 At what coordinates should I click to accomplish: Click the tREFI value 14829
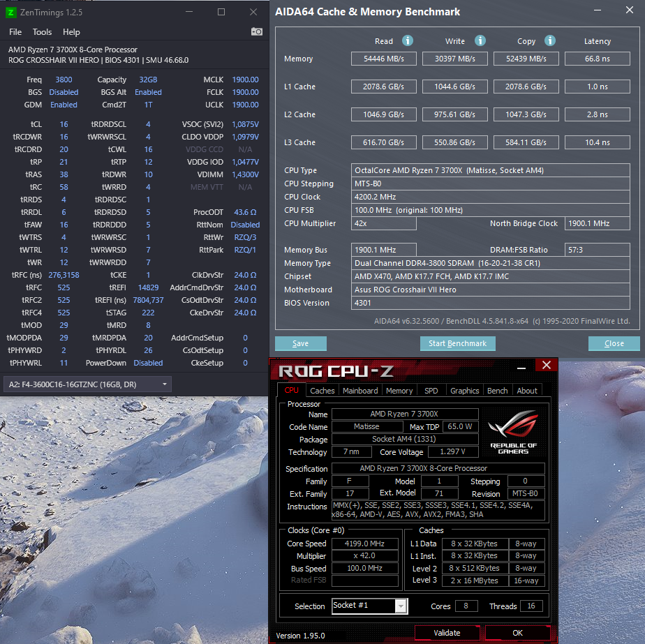coord(148,287)
